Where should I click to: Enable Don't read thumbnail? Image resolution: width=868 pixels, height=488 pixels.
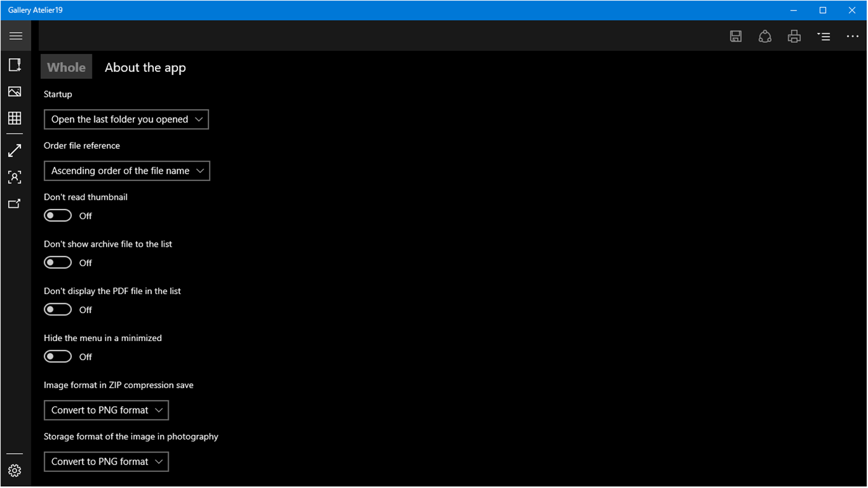(x=58, y=215)
